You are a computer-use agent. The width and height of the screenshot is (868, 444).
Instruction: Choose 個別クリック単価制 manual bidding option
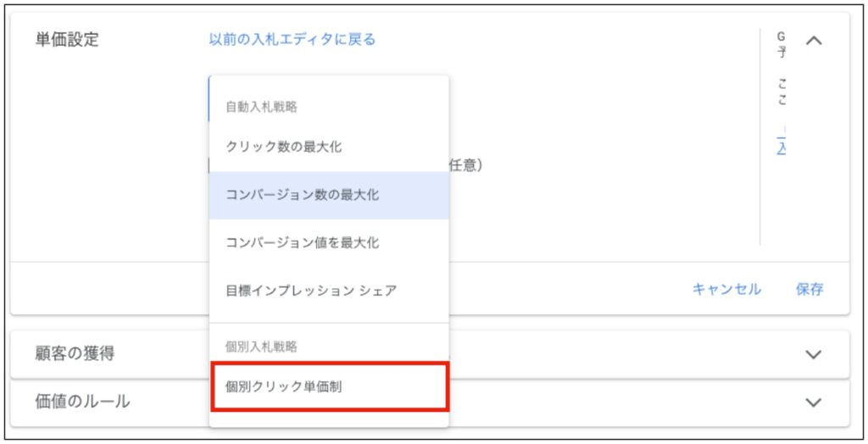(x=283, y=387)
